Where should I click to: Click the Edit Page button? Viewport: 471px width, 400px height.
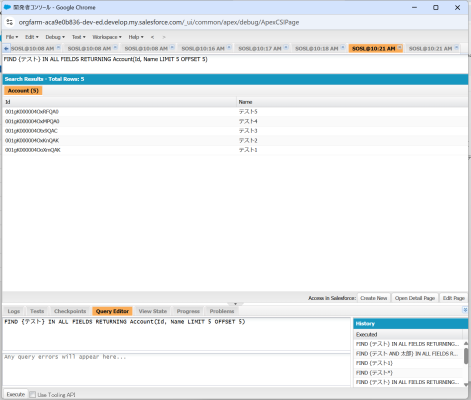click(x=453, y=298)
